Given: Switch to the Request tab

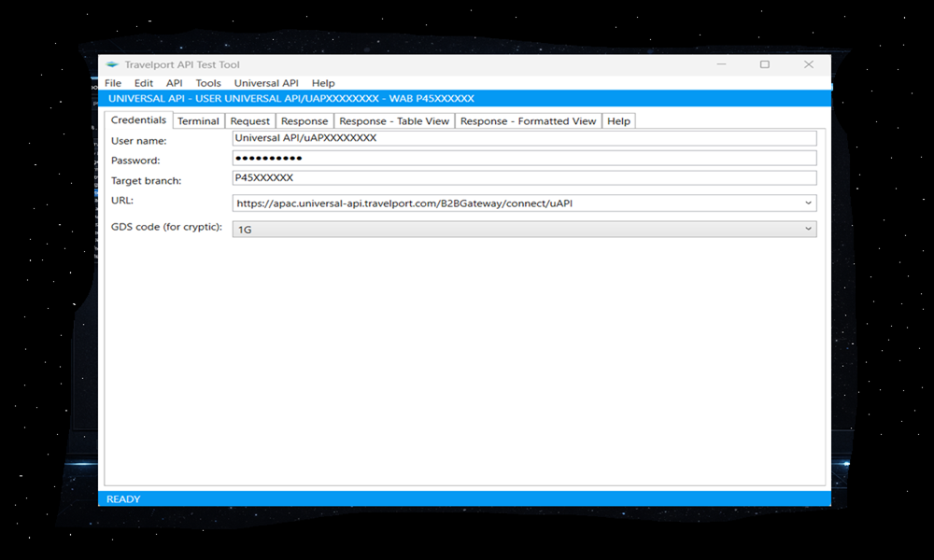Looking at the screenshot, I should click(x=250, y=121).
